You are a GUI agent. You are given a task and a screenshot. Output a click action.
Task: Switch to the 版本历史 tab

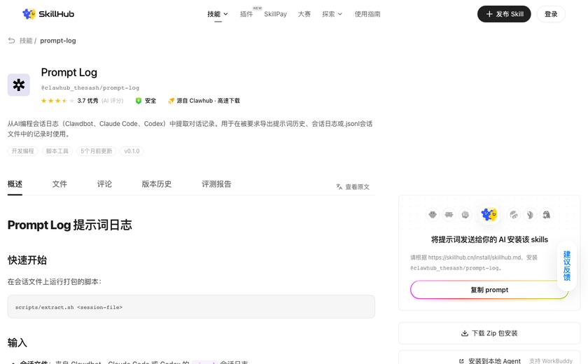click(x=157, y=184)
